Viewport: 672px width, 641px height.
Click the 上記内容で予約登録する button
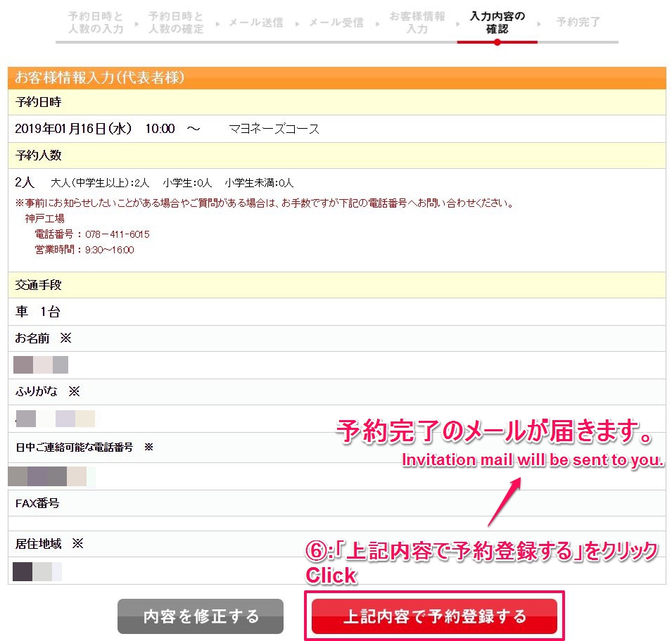pos(434,616)
